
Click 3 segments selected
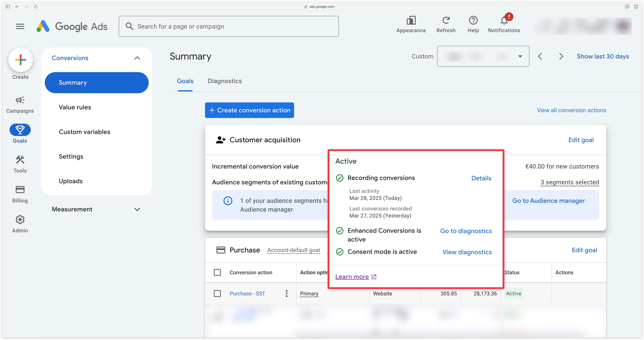tap(570, 182)
